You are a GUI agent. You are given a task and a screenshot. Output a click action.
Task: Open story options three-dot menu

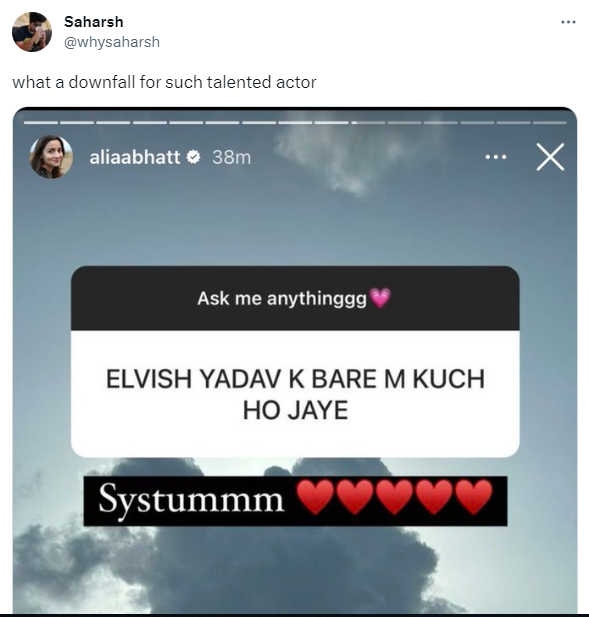click(x=496, y=157)
